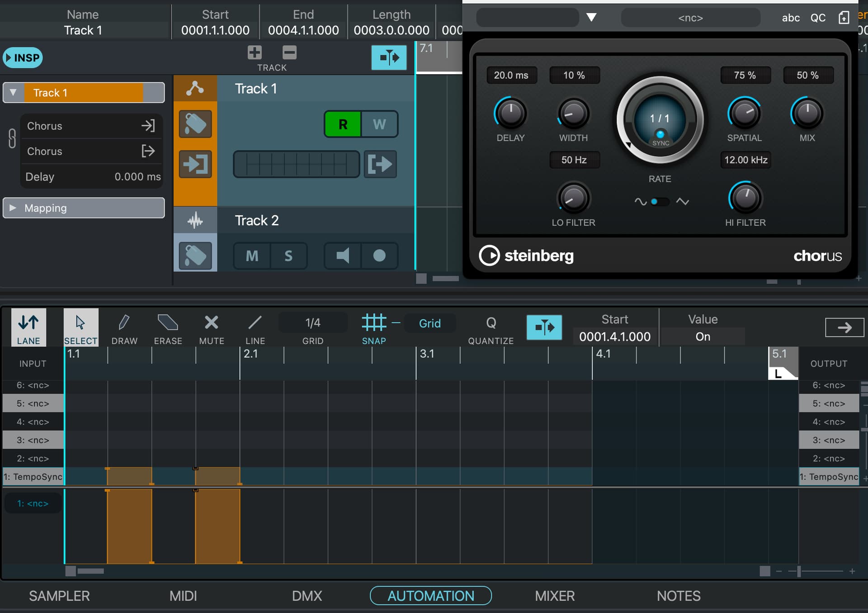Mute Track 2 with M button
The height and width of the screenshot is (613, 868).
point(252,256)
